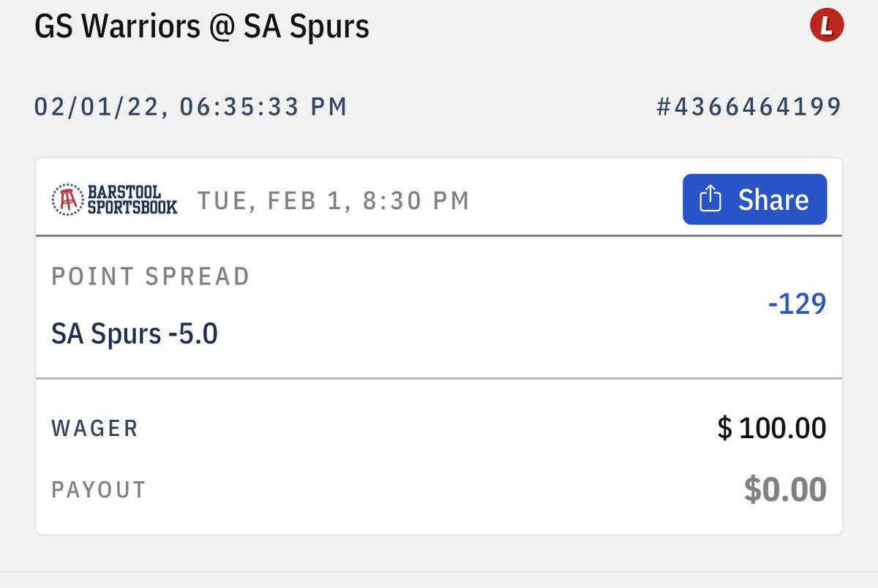
Task: Tap the POINT SPREAD market label
Action: click(x=151, y=276)
